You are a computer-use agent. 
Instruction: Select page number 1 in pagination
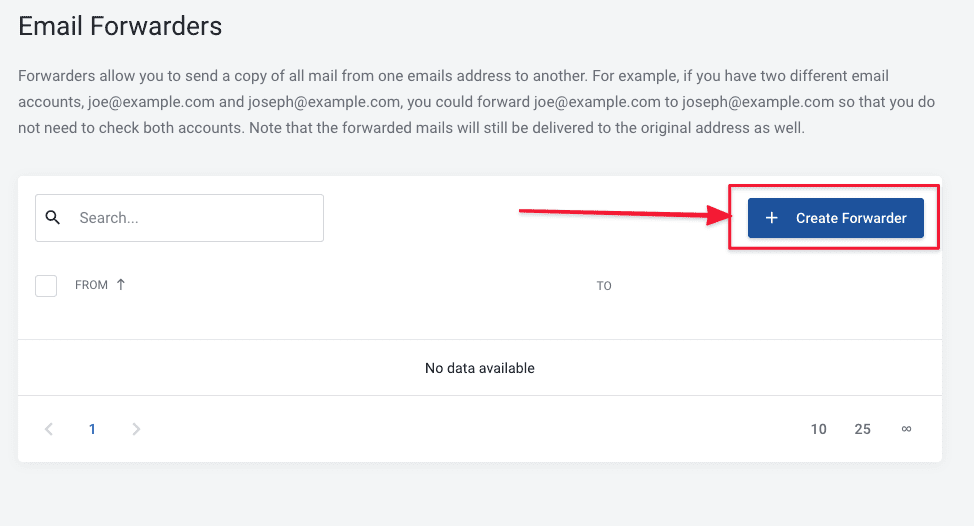click(x=92, y=429)
